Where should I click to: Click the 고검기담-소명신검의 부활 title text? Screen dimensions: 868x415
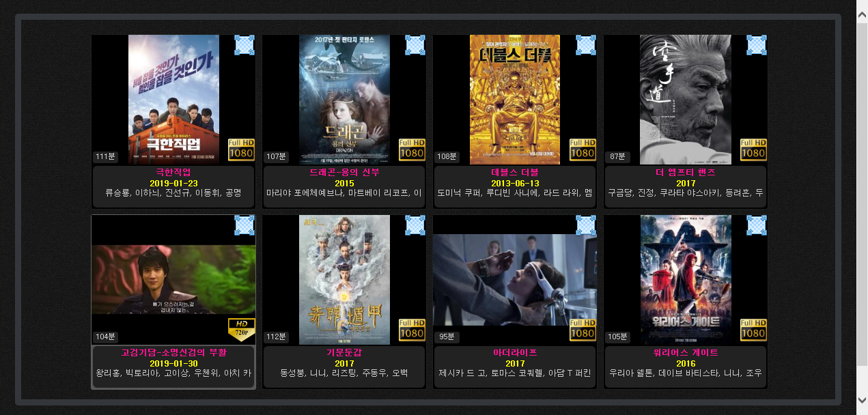click(173, 352)
